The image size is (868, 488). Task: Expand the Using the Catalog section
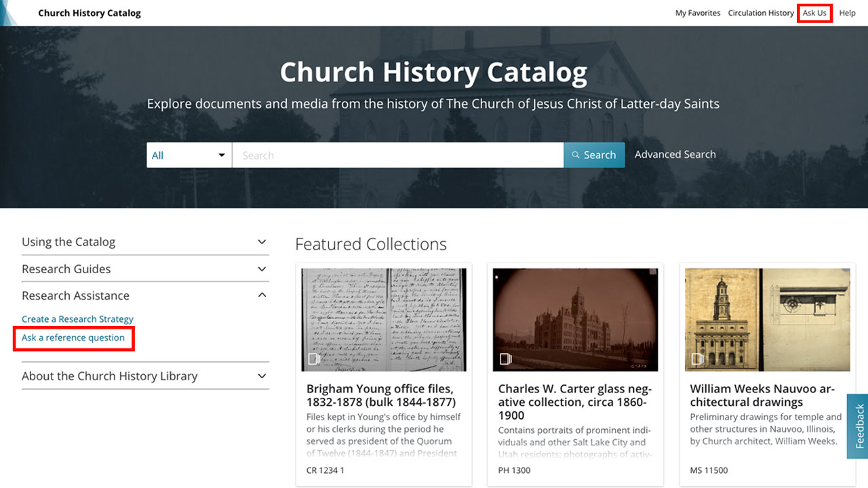point(145,242)
